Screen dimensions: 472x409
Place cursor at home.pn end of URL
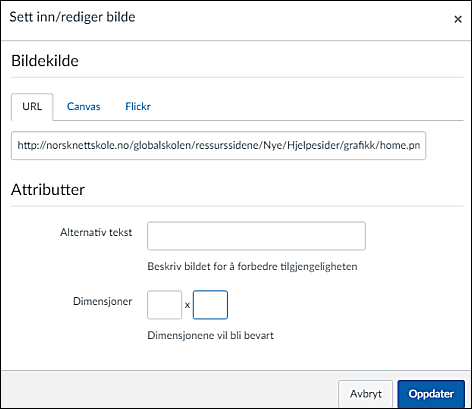click(x=420, y=146)
